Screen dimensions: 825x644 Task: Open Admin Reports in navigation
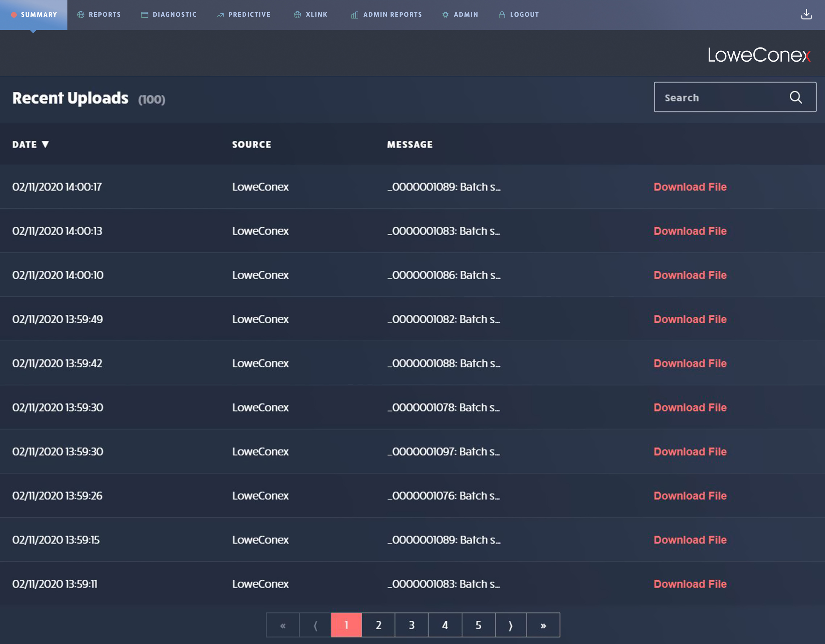point(387,15)
